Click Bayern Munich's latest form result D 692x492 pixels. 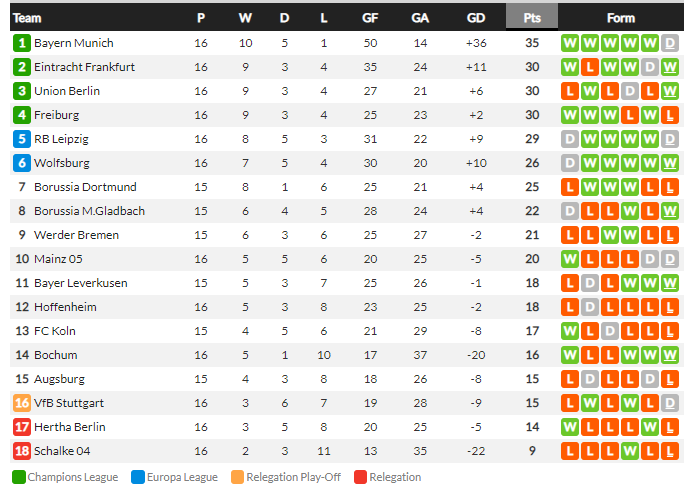[x=669, y=43]
